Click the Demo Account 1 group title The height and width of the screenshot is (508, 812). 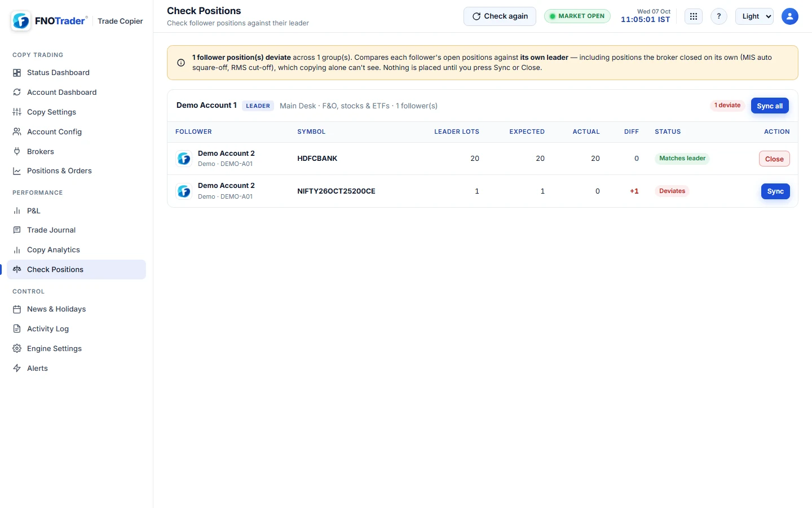(x=206, y=106)
